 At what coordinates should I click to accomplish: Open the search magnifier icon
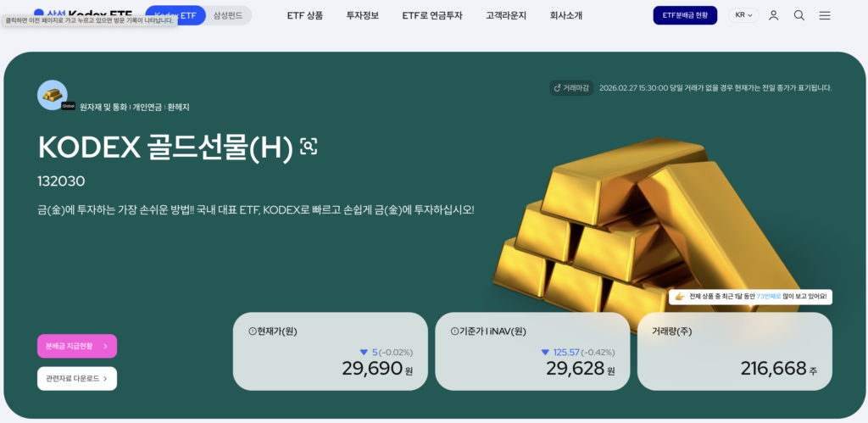tap(798, 15)
